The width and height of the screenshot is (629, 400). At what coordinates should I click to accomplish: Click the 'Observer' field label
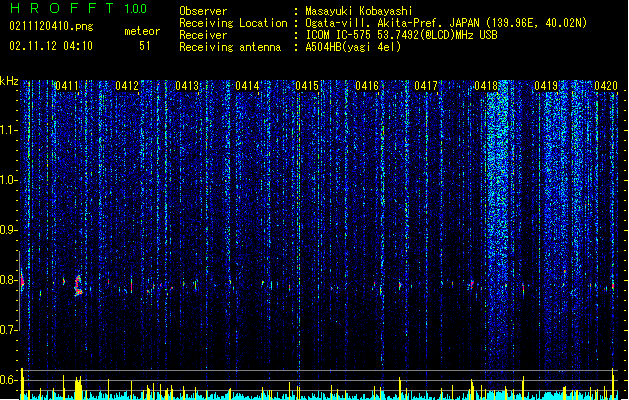click(203, 11)
